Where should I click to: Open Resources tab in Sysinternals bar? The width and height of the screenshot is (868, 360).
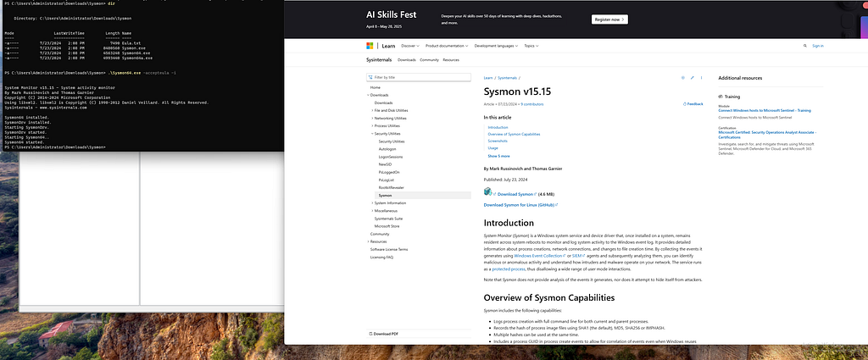pyautogui.click(x=451, y=60)
